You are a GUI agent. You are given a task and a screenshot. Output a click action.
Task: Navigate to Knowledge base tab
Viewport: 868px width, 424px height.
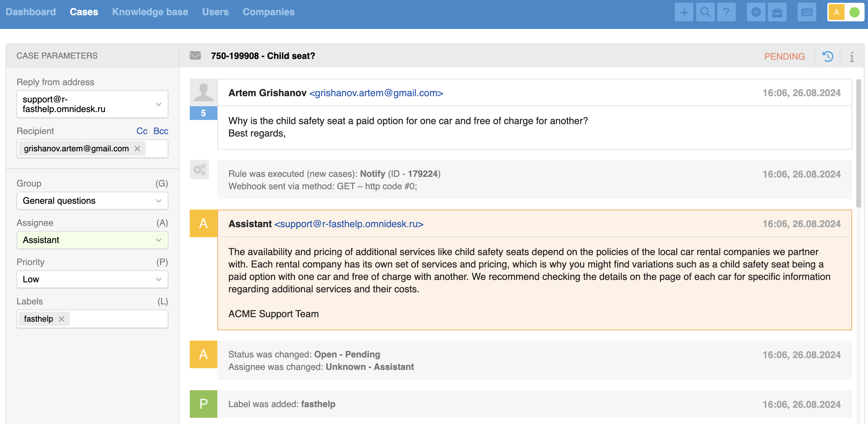click(149, 12)
